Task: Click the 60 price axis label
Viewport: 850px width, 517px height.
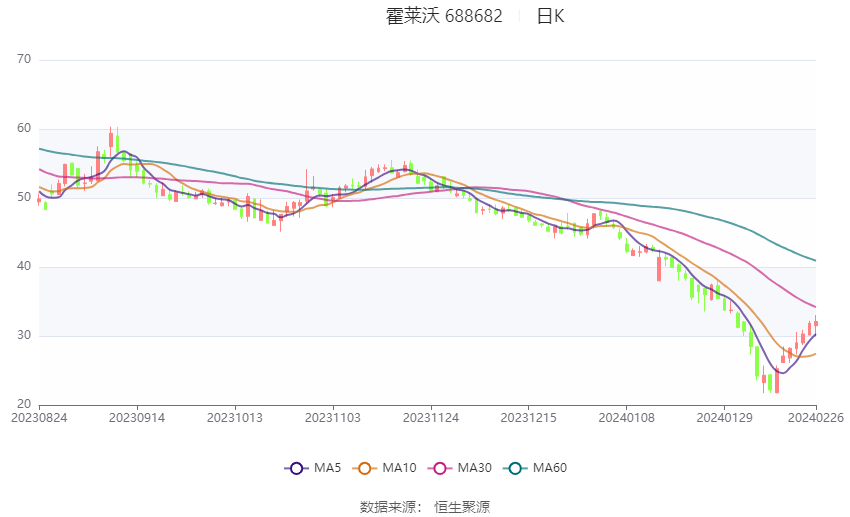Action: (24, 128)
